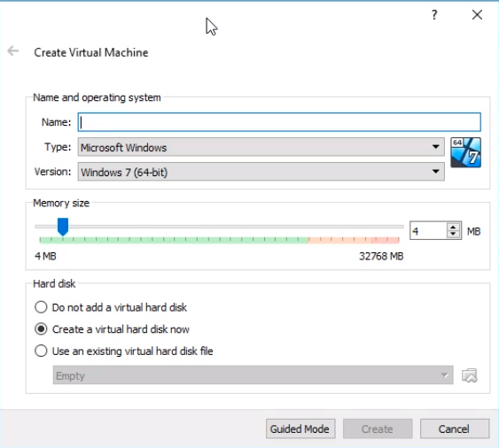The height and width of the screenshot is (448, 499).
Task: Click the Windows 7 64-bit OS logo
Action: click(x=465, y=152)
